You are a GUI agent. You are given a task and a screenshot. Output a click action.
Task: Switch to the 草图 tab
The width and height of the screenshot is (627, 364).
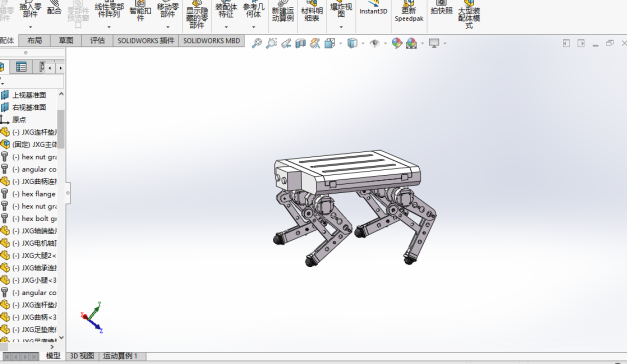tap(66, 40)
